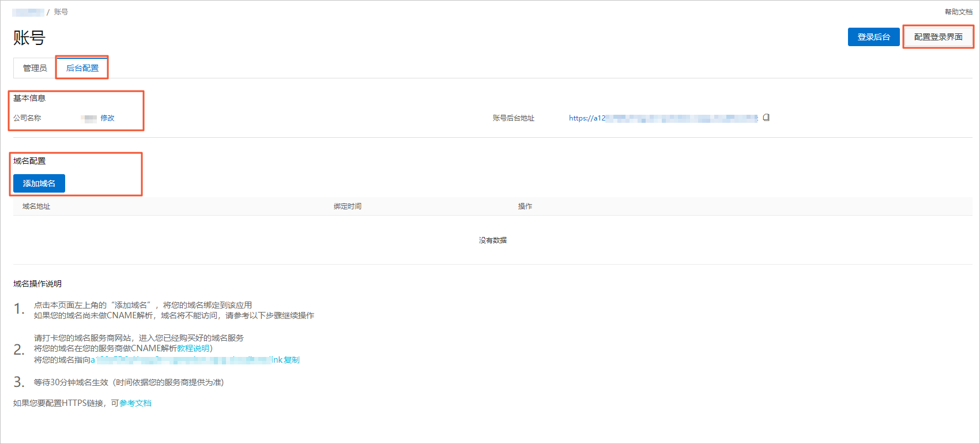Screen dimensions: 980x444
Task: Open the 帮助文档 link
Action: click(x=958, y=12)
